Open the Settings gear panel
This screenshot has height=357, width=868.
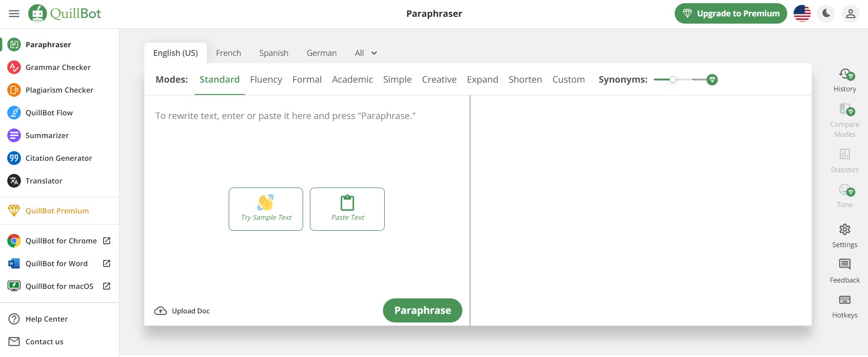click(845, 236)
